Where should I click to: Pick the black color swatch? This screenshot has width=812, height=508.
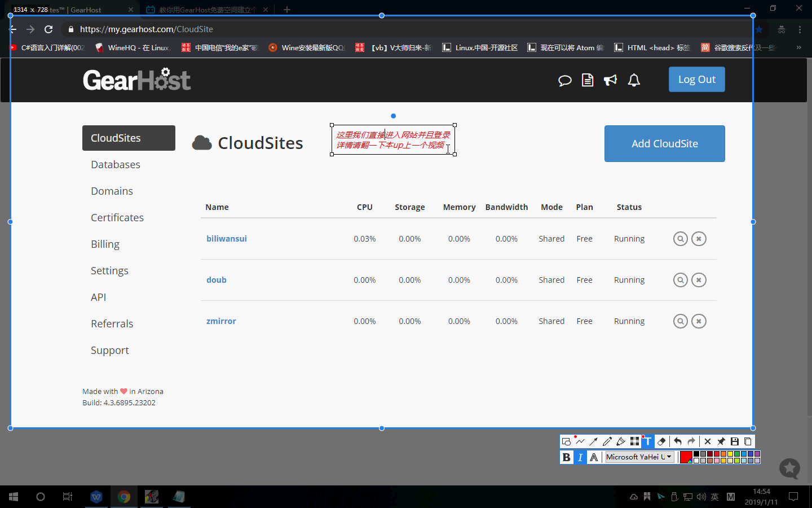[x=696, y=454]
